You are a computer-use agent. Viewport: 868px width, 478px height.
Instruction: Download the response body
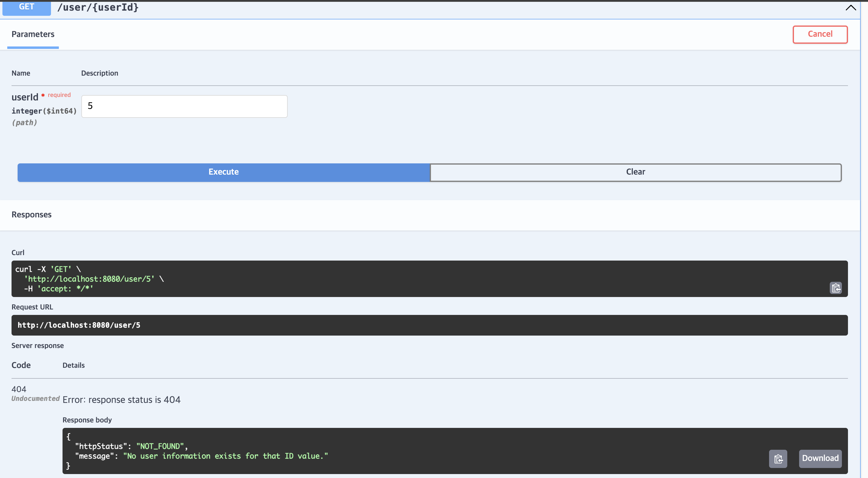coord(820,458)
